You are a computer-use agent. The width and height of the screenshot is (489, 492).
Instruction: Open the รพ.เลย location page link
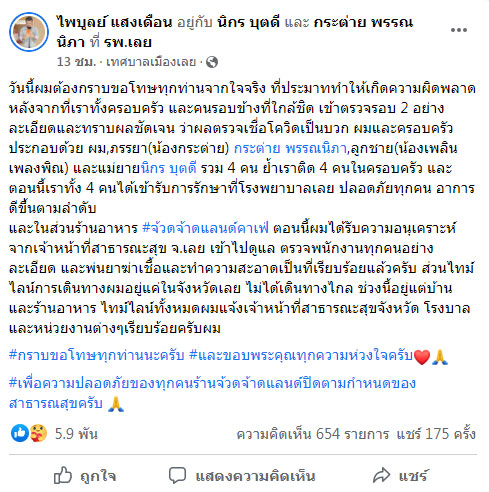pyautogui.click(x=128, y=42)
